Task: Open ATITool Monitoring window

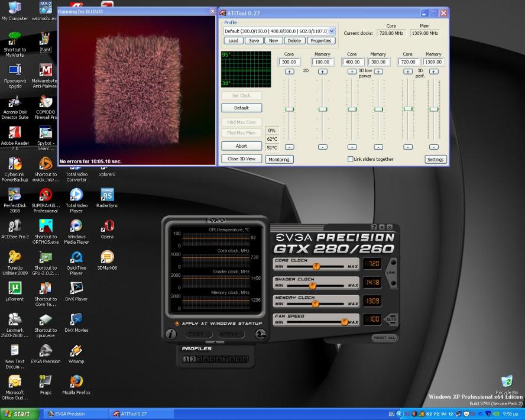Action: [x=279, y=160]
